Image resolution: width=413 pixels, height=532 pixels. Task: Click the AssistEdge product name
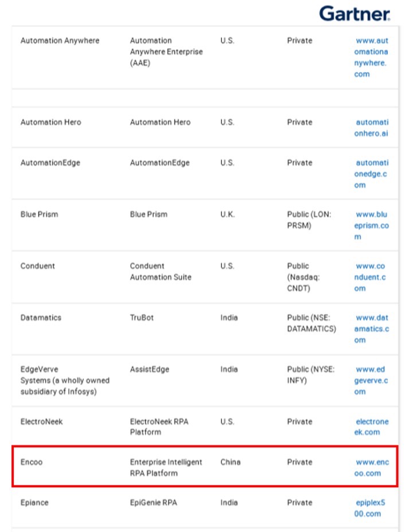pos(149,369)
